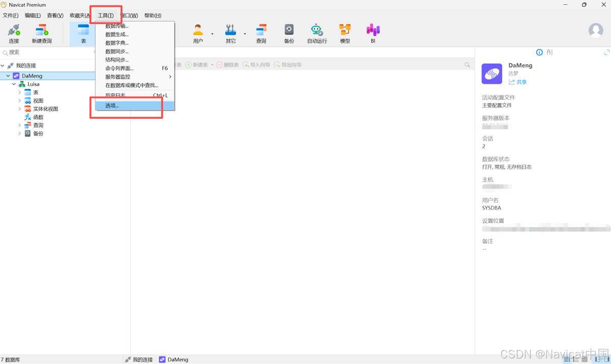Click the 导入向导 button

(x=257, y=65)
